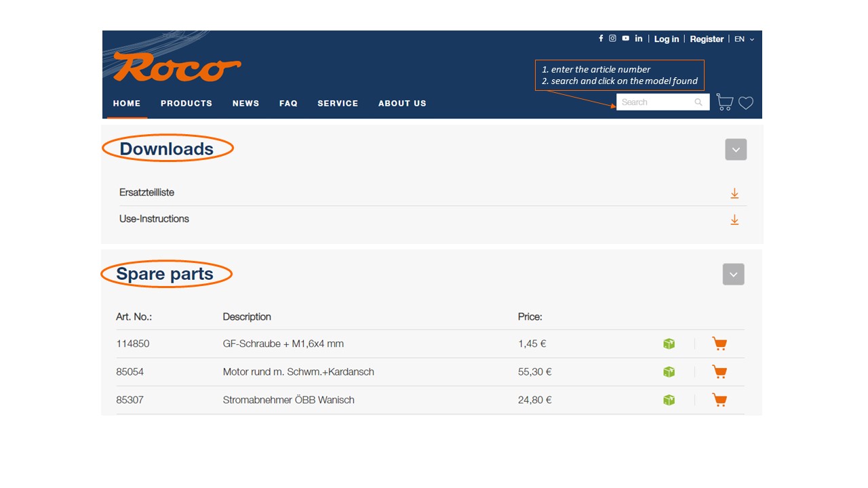Open the EN language dropdown
868x488 pixels.
744,39
